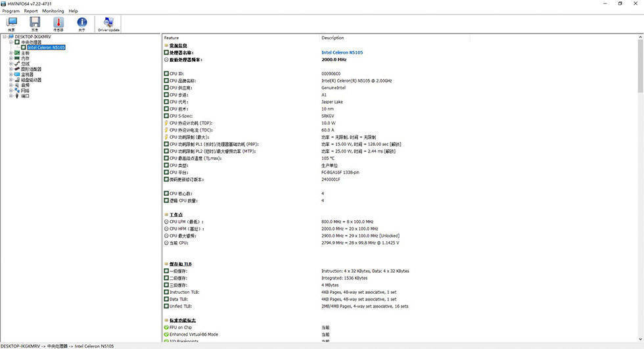Click the HWiNFO64 title bar app icon
Screen dimensions: 644x349
point(3,4)
